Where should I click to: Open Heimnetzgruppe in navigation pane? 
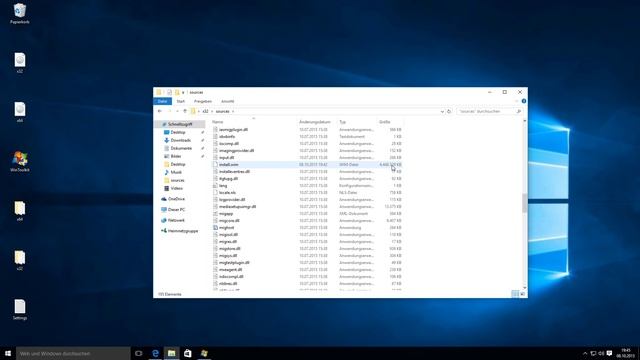tap(182, 231)
